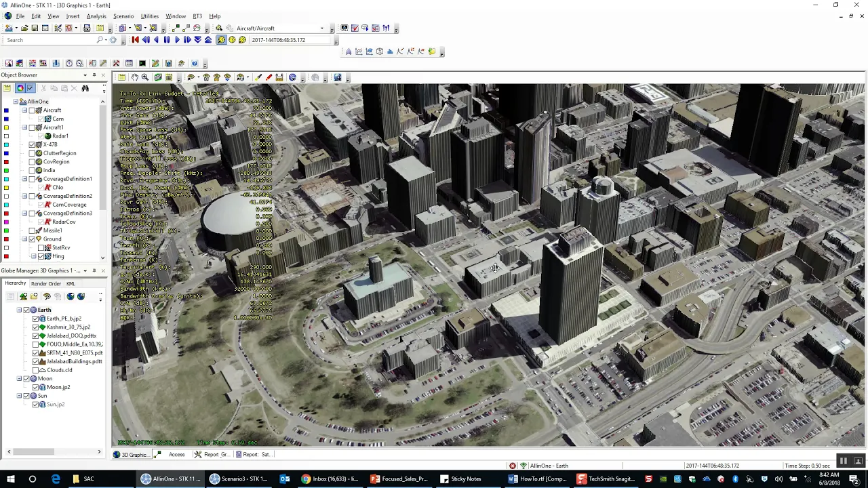Click the Search input field
The height and width of the screenshot is (488, 868).
pyautogui.click(x=51, y=40)
